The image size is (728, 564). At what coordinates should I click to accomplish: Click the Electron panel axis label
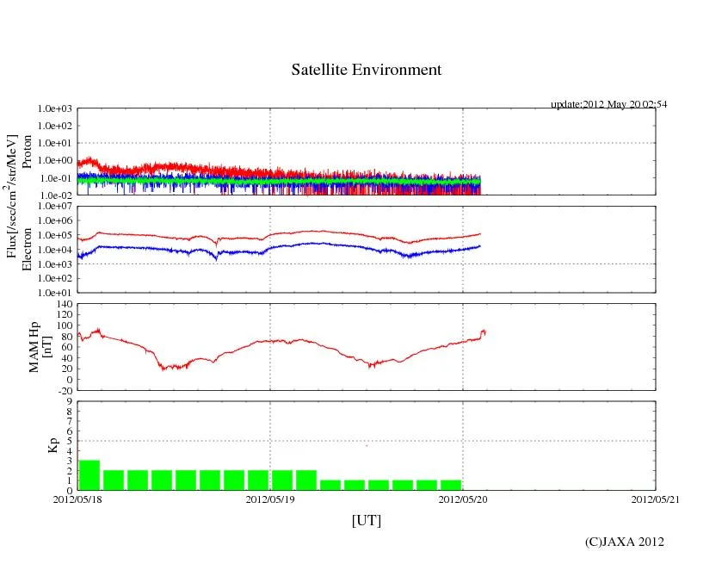[x=27, y=249]
